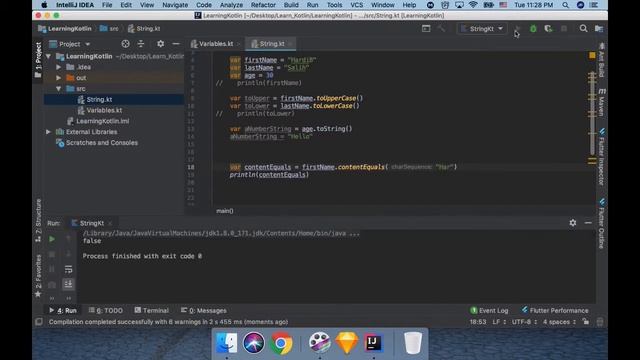The height and width of the screenshot is (360, 640).
Task: Open Project Structure icon at toolbar end
Action: (599, 29)
